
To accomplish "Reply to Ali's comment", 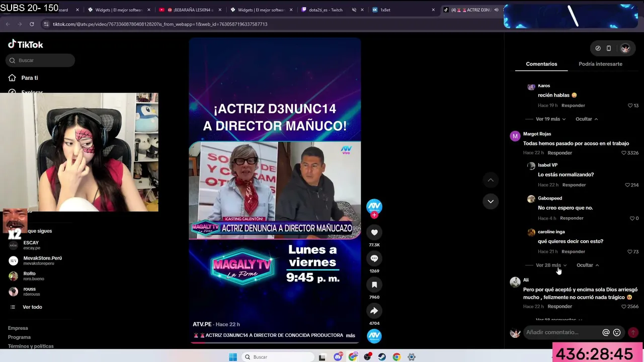I will (x=559, y=307).
